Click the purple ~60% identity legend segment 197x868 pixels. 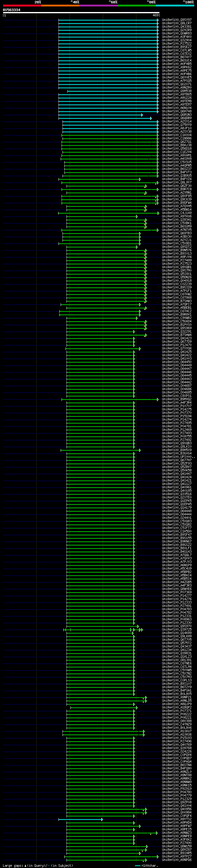(x=99, y=6)
